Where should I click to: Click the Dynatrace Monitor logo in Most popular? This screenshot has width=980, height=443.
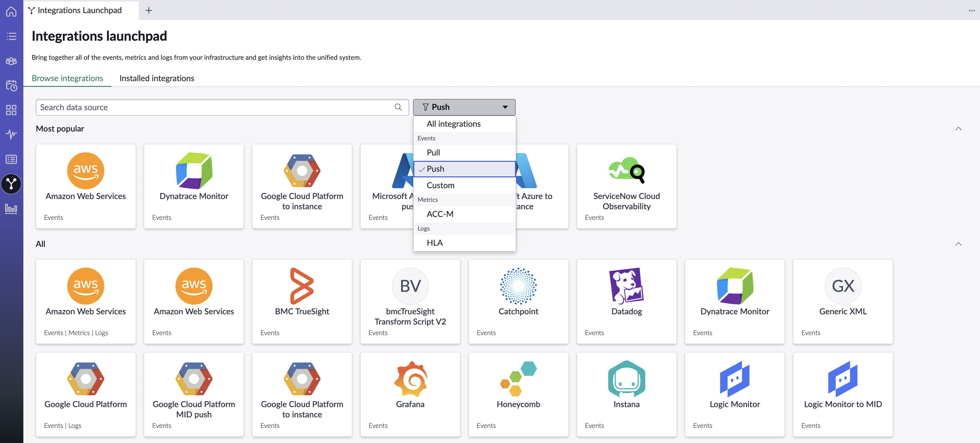point(194,171)
